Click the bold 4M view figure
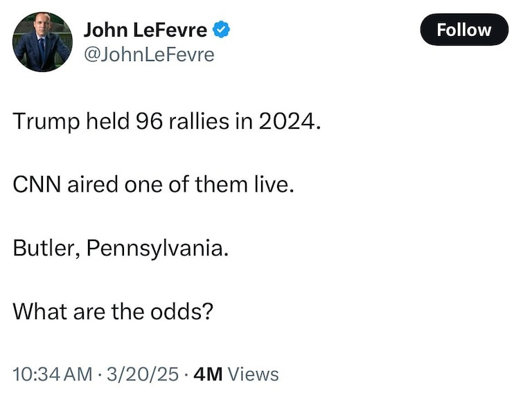Screen dimensions: 532x403 coord(209,375)
